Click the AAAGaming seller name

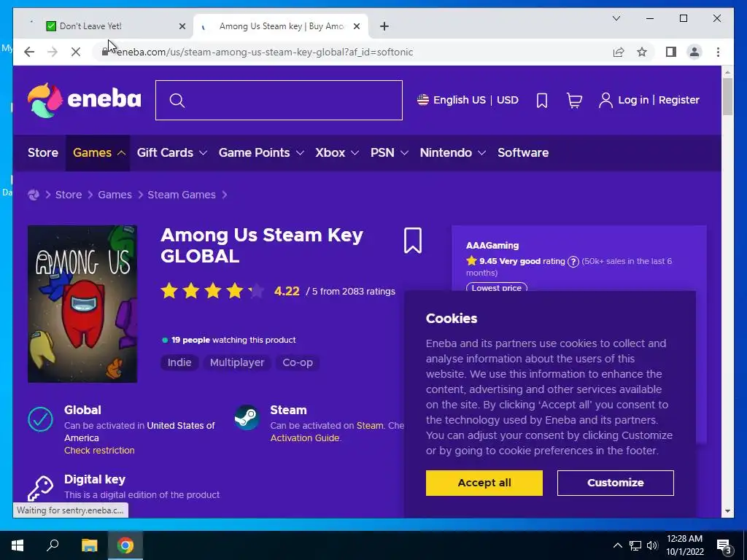pyautogui.click(x=492, y=246)
